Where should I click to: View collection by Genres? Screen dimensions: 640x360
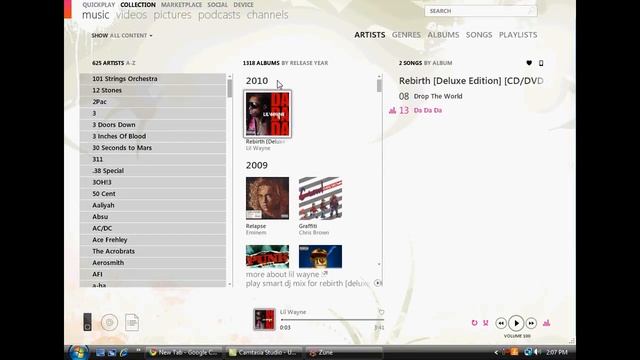click(406, 35)
